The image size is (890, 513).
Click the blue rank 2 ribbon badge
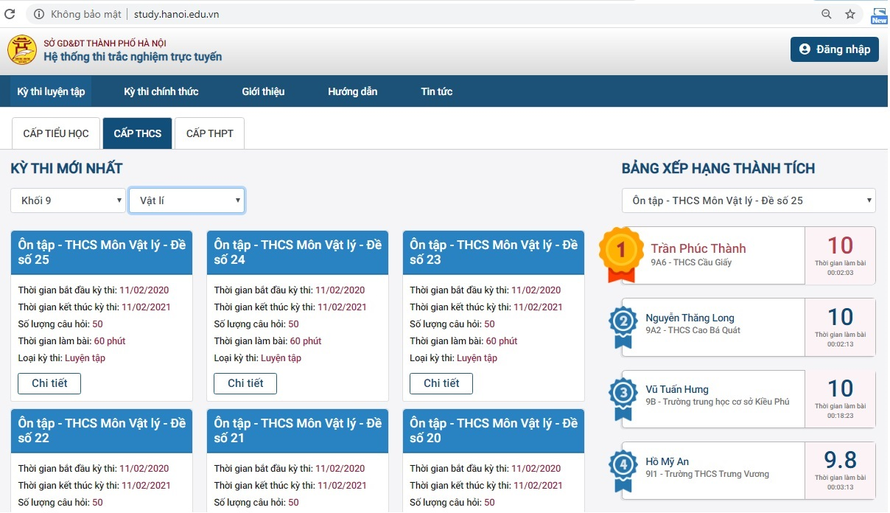tap(624, 324)
